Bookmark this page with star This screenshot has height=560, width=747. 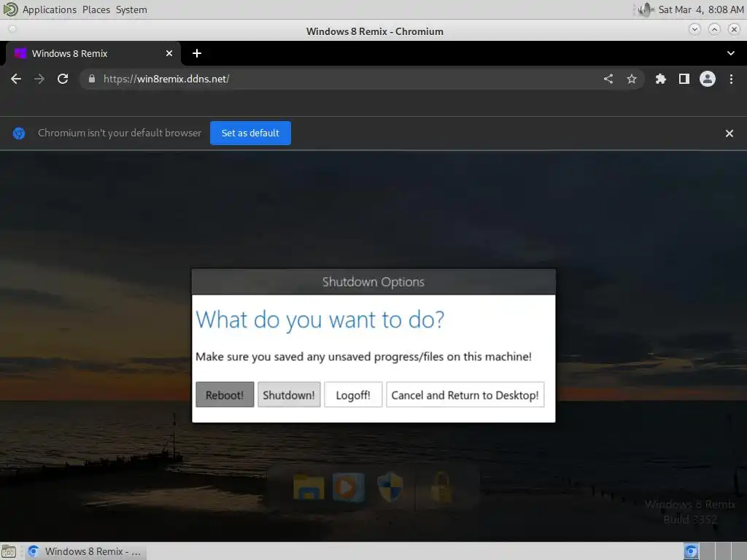[x=632, y=79]
